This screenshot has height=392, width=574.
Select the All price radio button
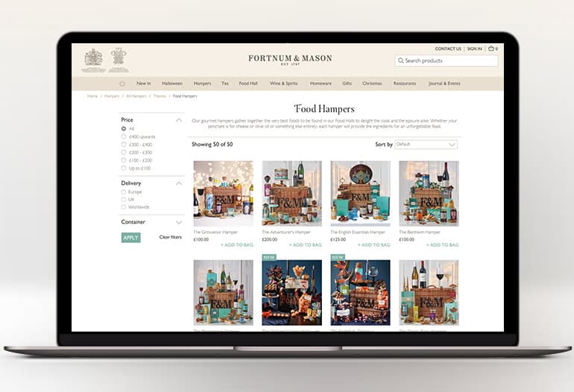point(124,128)
